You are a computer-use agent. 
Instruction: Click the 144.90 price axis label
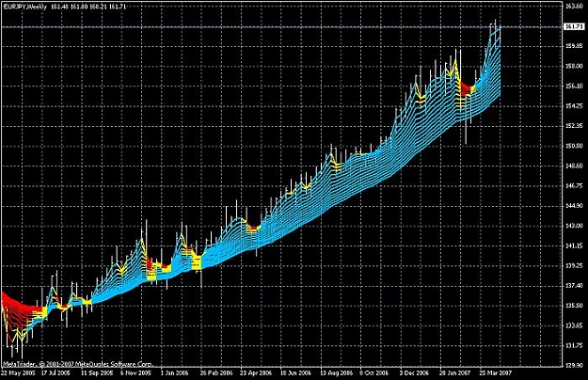click(x=574, y=206)
